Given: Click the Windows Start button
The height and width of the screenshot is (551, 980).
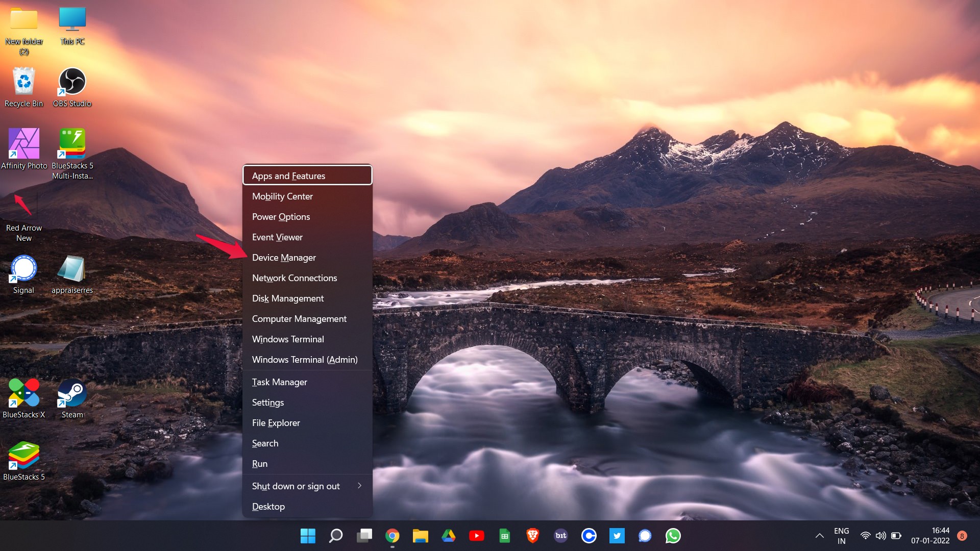Looking at the screenshot, I should point(308,536).
